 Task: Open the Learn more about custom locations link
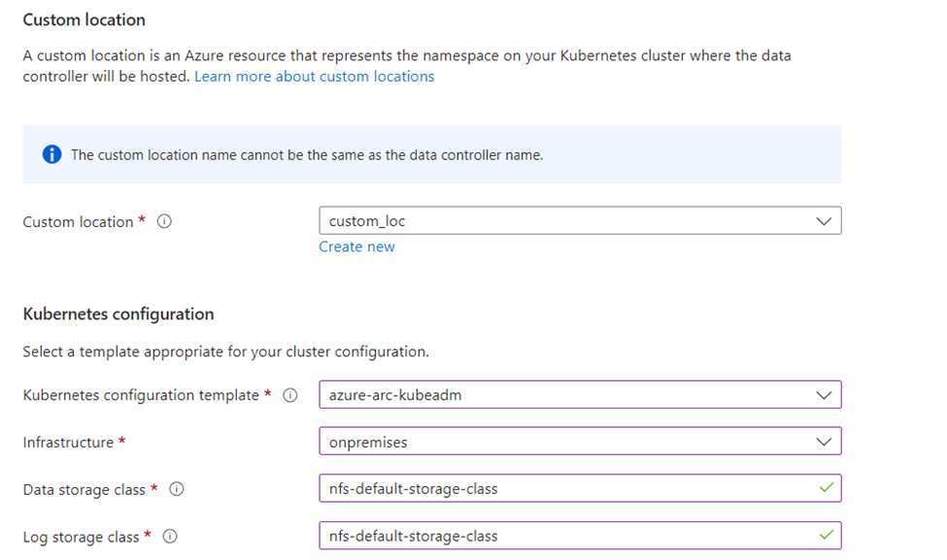(314, 77)
